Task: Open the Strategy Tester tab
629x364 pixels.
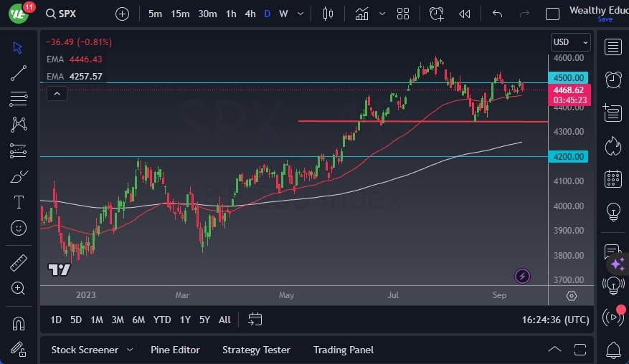Action: 256,350
